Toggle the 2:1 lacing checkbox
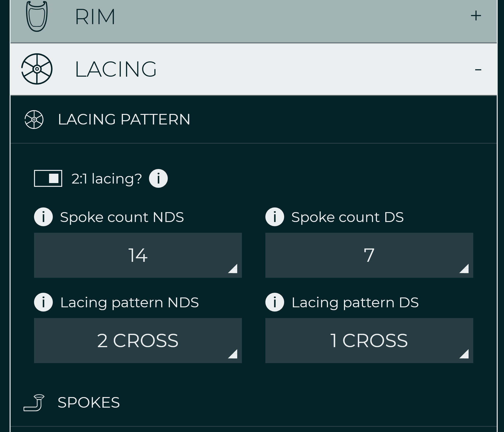The image size is (504, 432). pyautogui.click(x=48, y=178)
